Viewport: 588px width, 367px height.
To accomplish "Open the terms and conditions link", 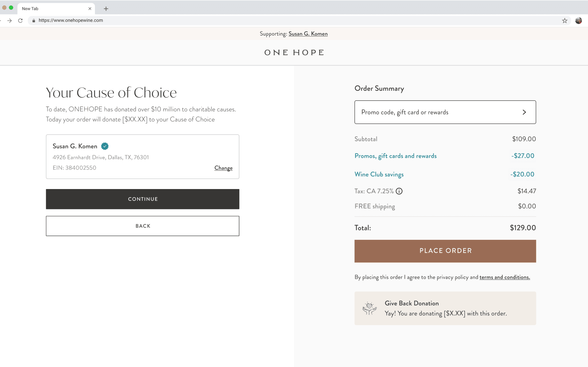I will (x=504, y=277).
